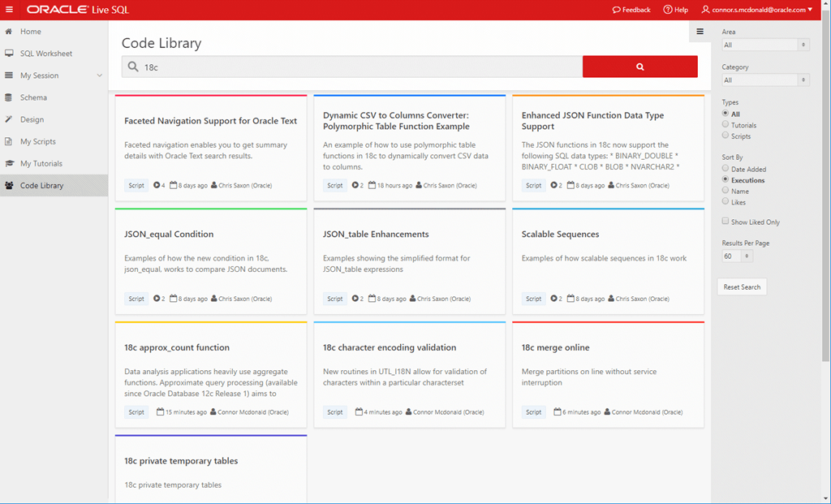Click the My Scripts document icon
The width and height of the screenshot is (831, 504).
pyautogui.click(x=8, y=141)
